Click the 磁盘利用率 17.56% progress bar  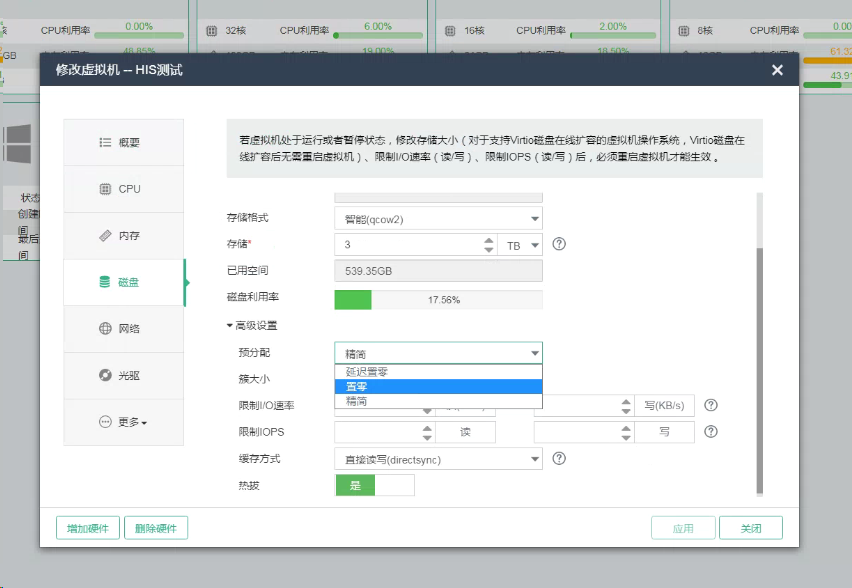[438, 300]
